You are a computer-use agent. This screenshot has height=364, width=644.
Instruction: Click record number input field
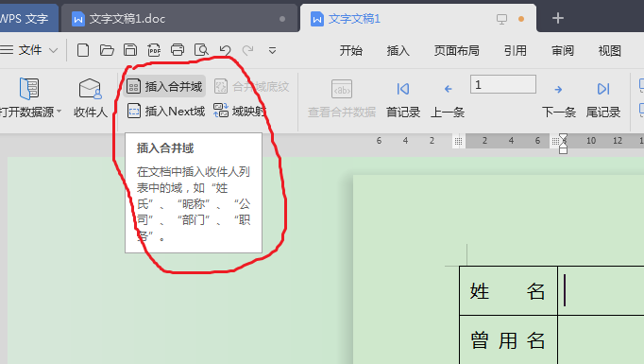[503, 84]
